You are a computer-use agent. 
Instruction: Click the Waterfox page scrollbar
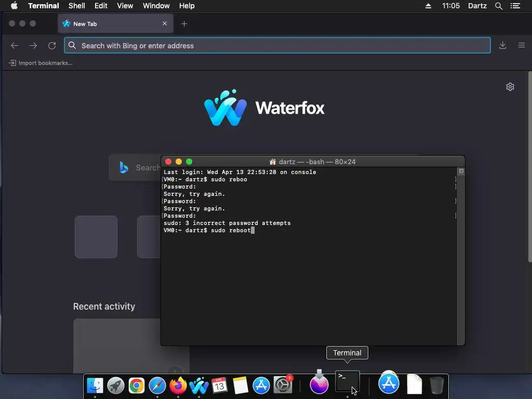point(529,167)
